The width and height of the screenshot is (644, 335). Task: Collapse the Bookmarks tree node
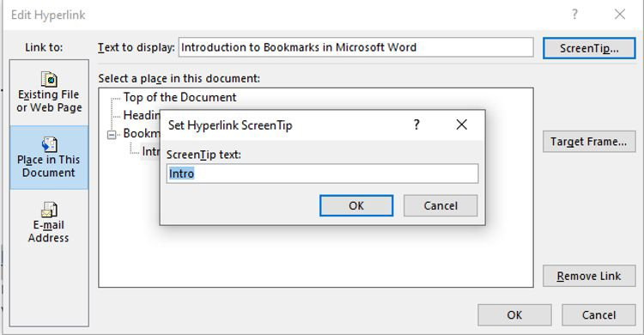click(112, 134)
